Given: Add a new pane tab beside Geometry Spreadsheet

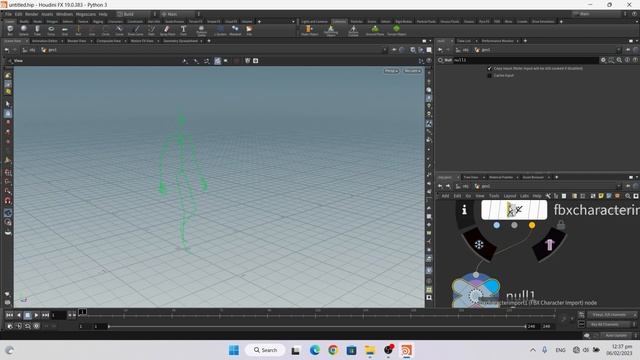Looking at the screenshot, I should click(209, 41).
